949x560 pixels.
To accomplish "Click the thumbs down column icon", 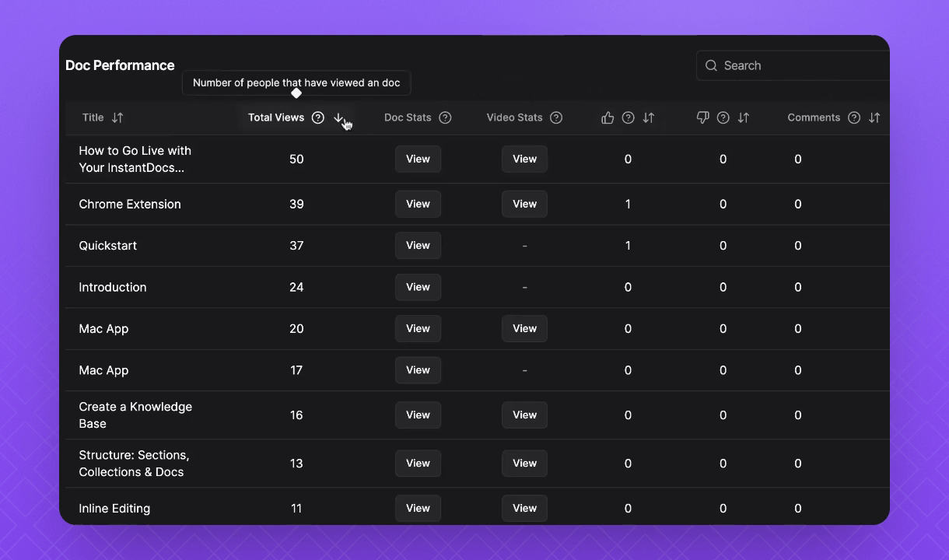I will [x=702, y=117].
